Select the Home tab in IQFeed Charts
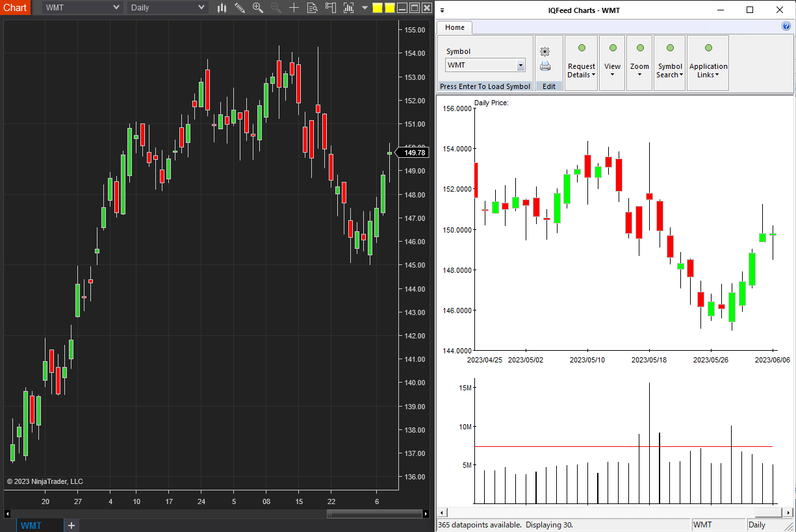The height and width of the screenshot is (532, 796). click(454, 27)
